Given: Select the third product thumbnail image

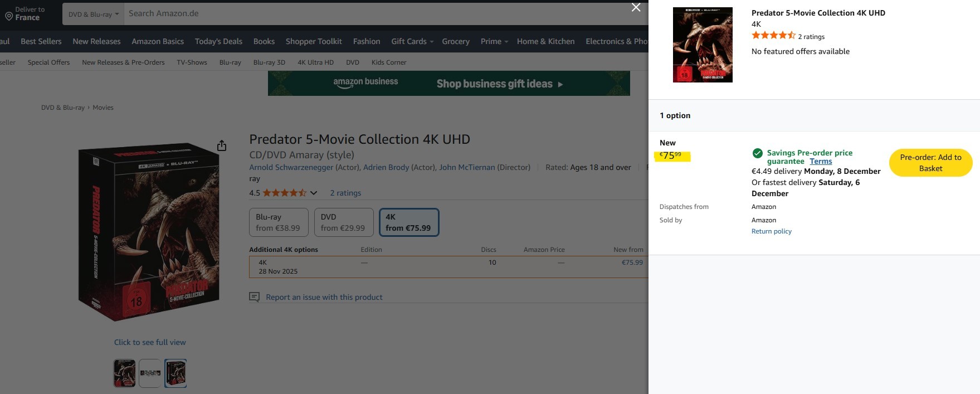Looking at the screenshot, I should click(175, 373).
